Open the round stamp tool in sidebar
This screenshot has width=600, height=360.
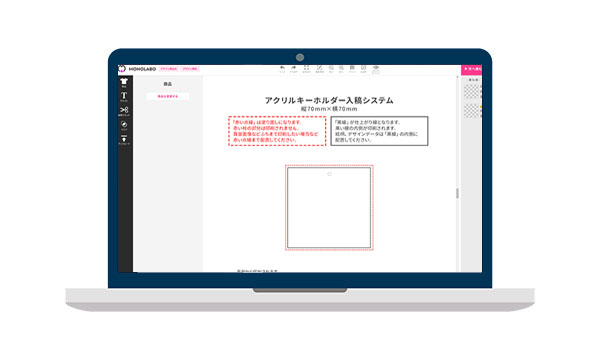point(124,125)
